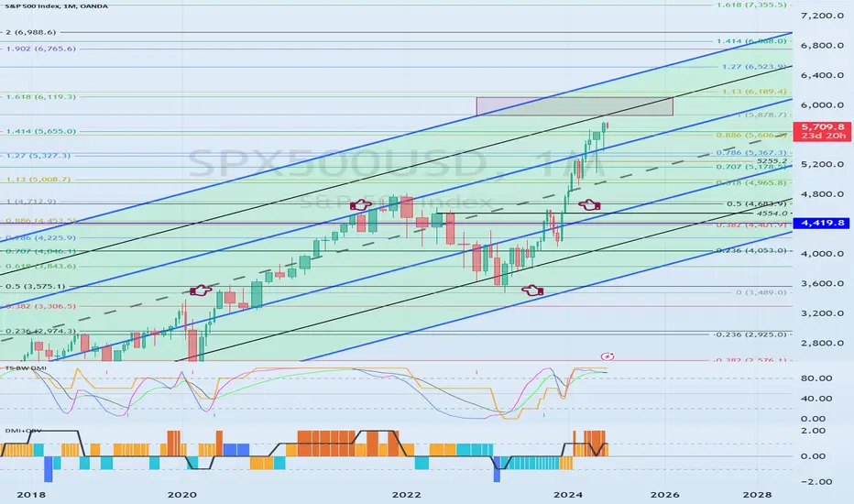854x504 pixels.
Task: Click the 3,600.00 price axis value
Action: pyautogui.click(x=822, y=283)
